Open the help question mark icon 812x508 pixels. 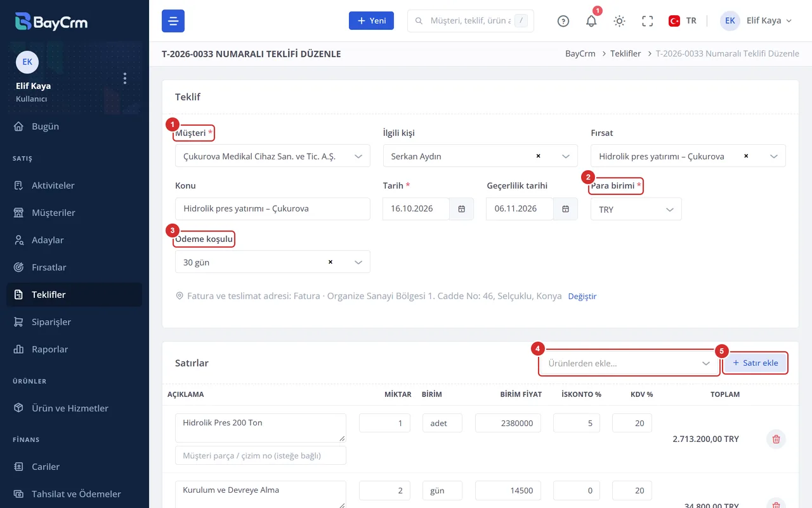pyautogui.click(x=563, y=21)
